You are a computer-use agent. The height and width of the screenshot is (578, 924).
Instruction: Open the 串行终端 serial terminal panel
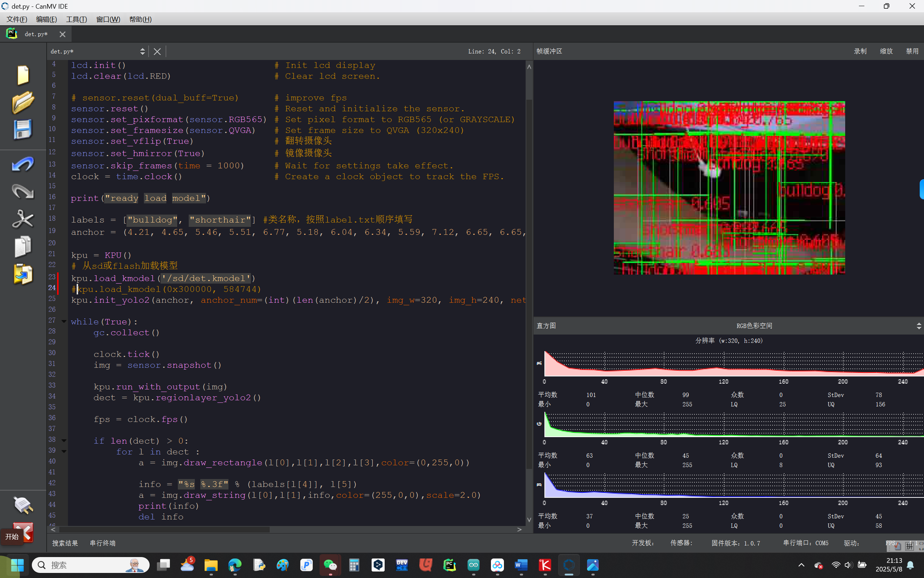point(103,543)
